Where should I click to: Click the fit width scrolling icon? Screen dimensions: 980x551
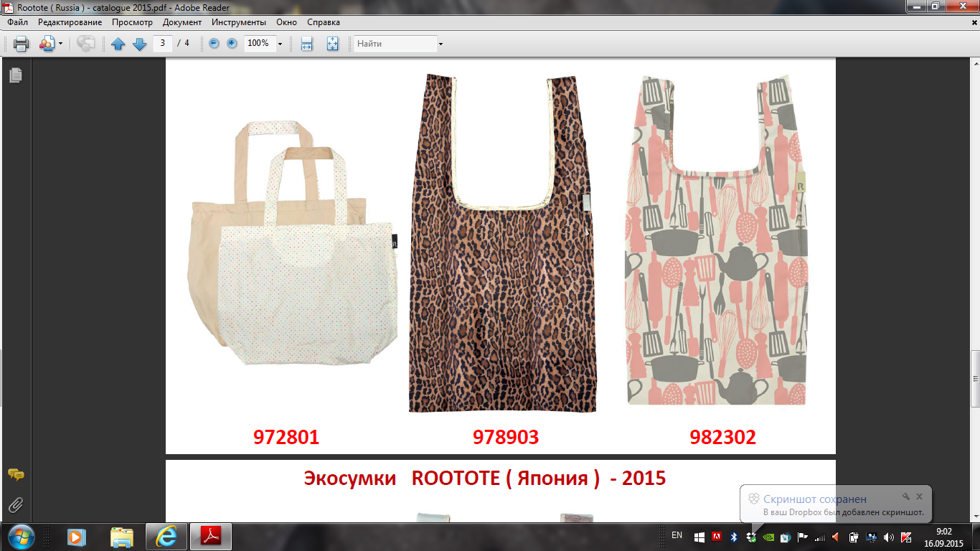pos(307,44)
